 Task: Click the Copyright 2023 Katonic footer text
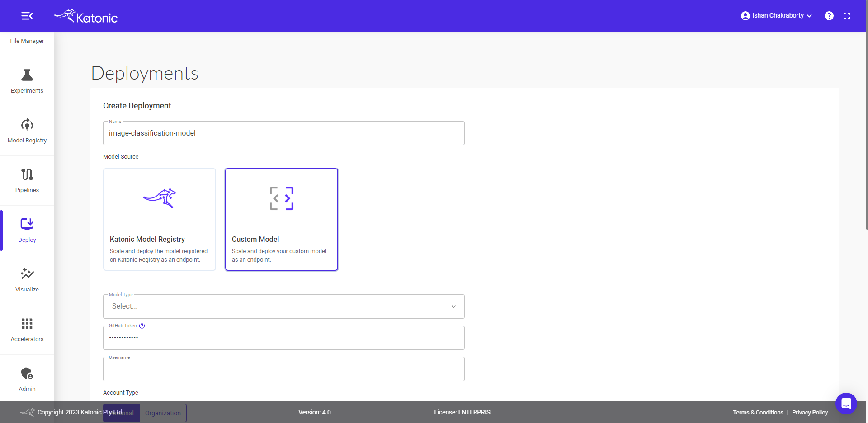(x=80, y=412)
